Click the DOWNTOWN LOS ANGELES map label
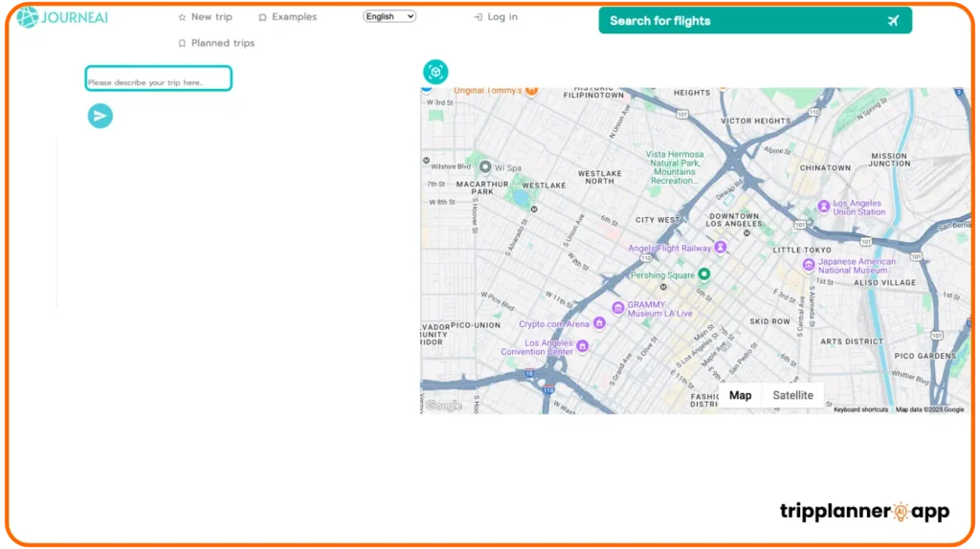The image size is (980, 549). pyautogui.click(x=734, y=220)
